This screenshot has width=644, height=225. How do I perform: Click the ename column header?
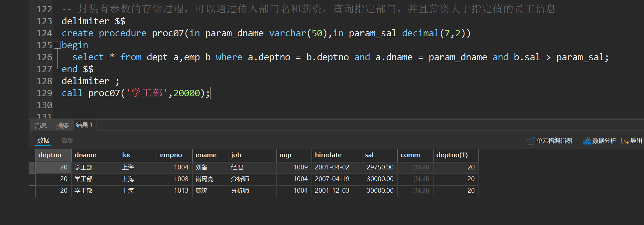coord(210,155)
